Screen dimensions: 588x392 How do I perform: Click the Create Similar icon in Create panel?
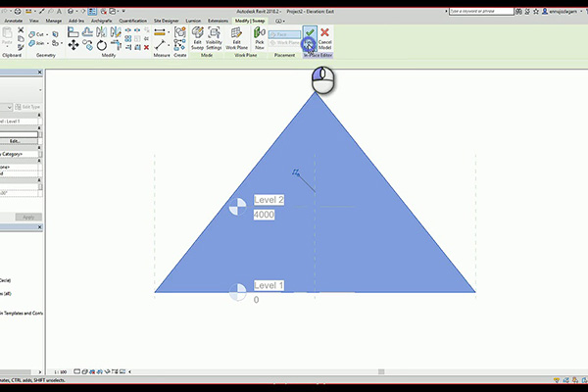(x=180, y=32)
